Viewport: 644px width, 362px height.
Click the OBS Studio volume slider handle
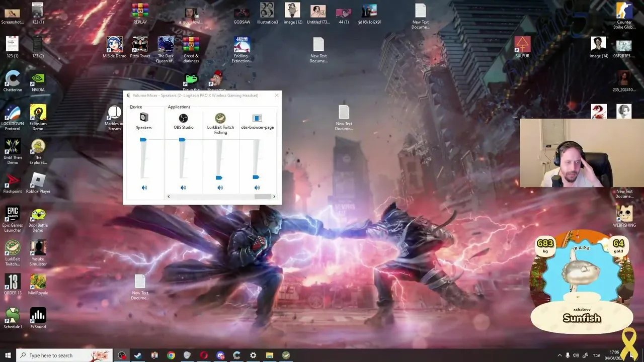tap(182, 139)
